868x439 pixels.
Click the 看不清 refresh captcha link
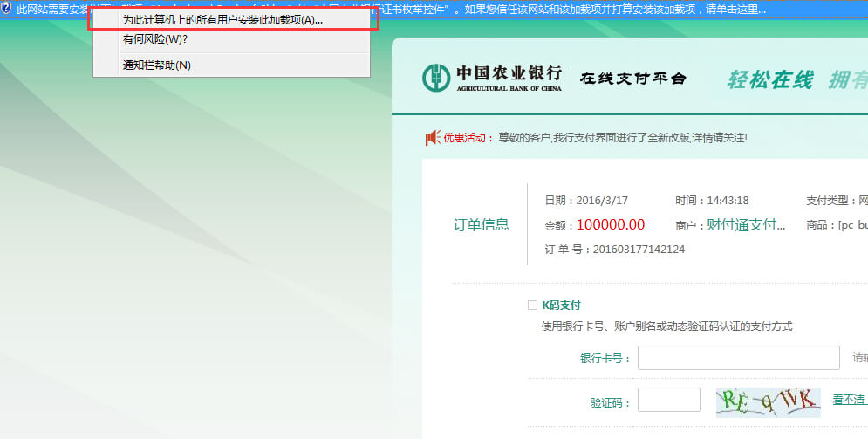tap(850, 400)
